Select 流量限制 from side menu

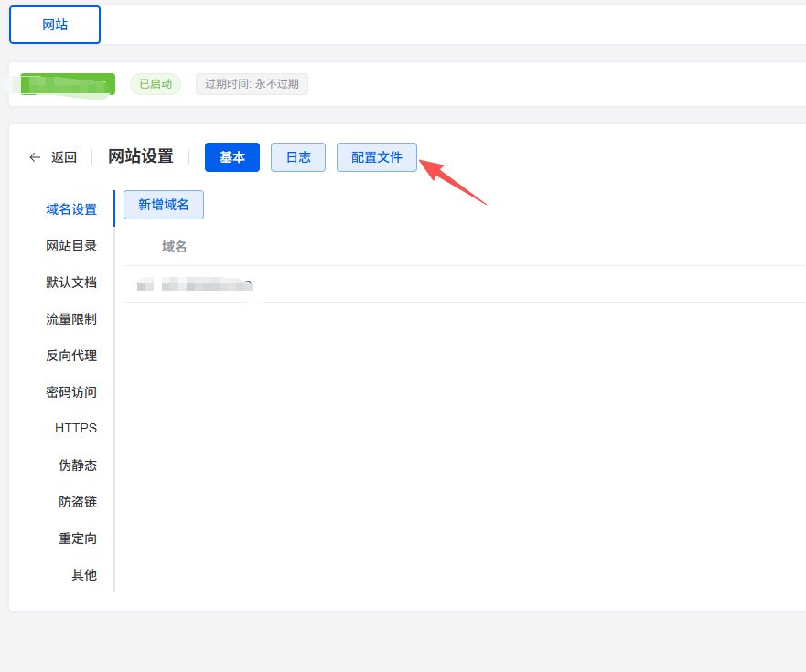[x=71, y=319]
